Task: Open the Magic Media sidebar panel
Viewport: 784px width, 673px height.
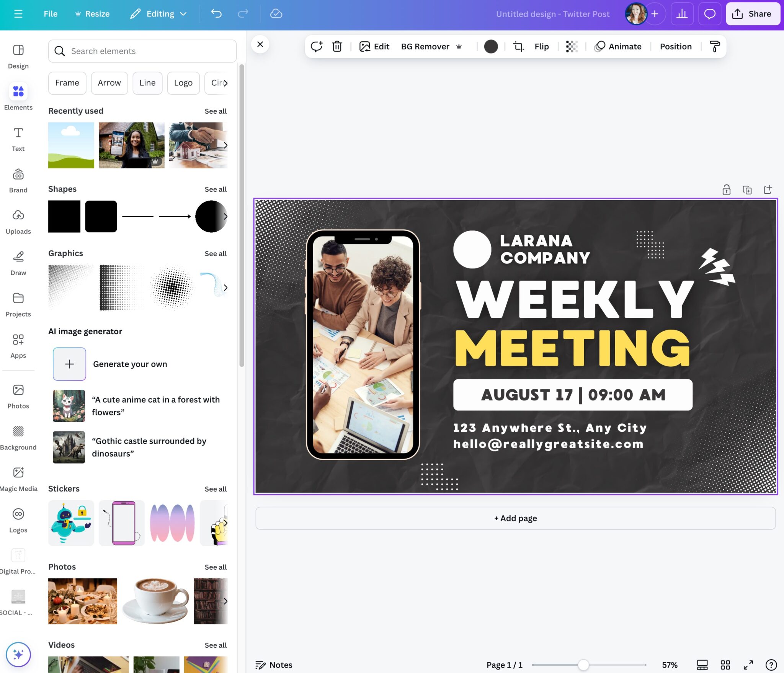Action: 18,479
